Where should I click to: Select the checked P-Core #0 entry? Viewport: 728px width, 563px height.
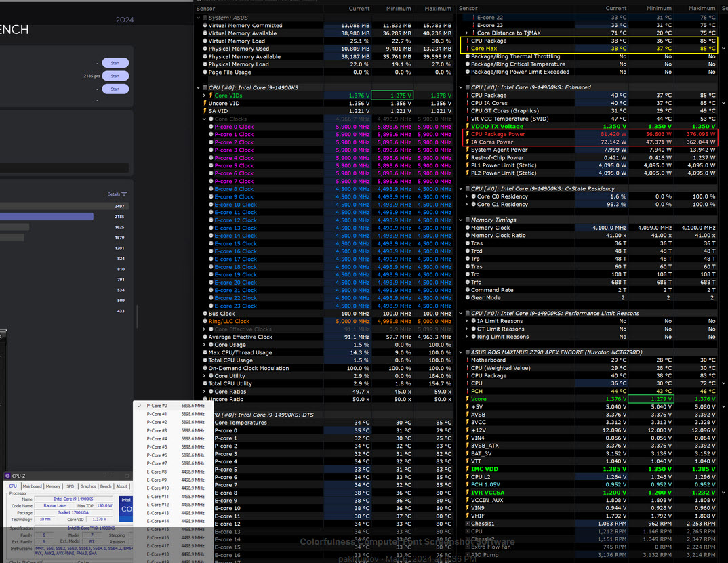173,406
